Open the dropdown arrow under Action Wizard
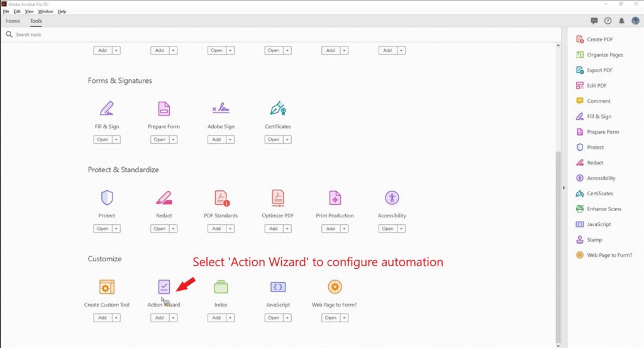The height and width of the screenshot is (348, 644). (174, 318)
